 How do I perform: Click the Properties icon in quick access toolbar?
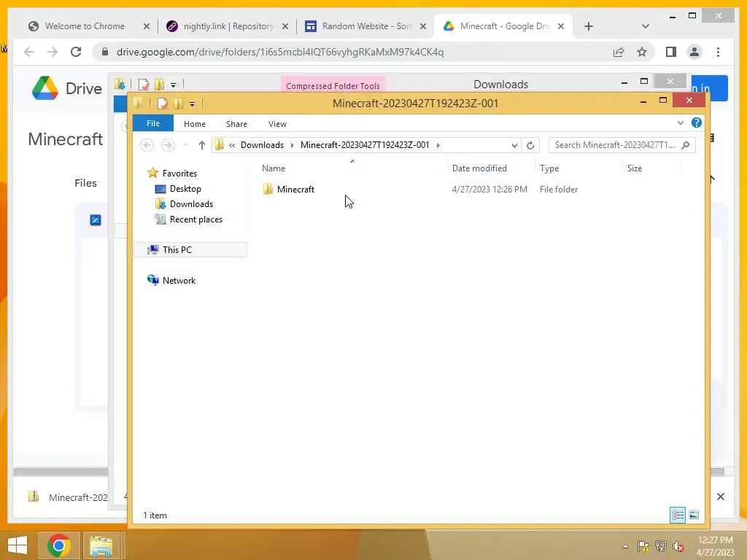point(163,104)
